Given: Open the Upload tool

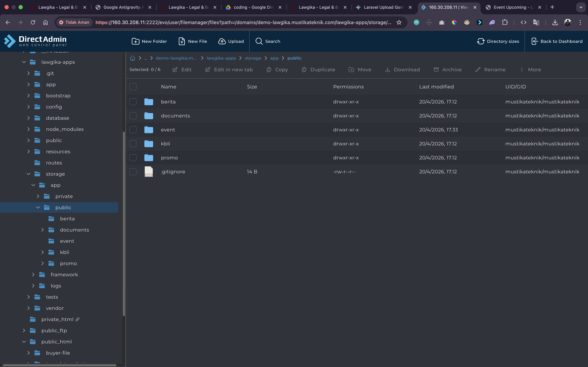Looking at the screenshot, I should 231,41.
